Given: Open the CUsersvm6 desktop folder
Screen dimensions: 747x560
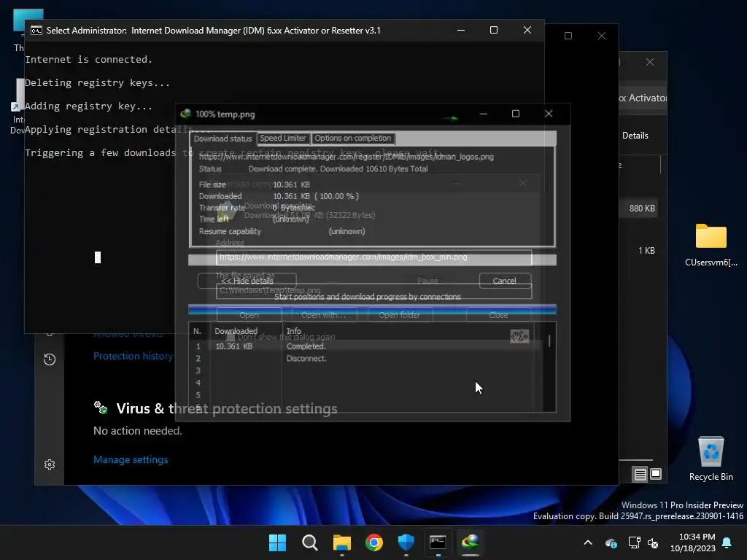Looking at the screenshot, I should [711, 245].
